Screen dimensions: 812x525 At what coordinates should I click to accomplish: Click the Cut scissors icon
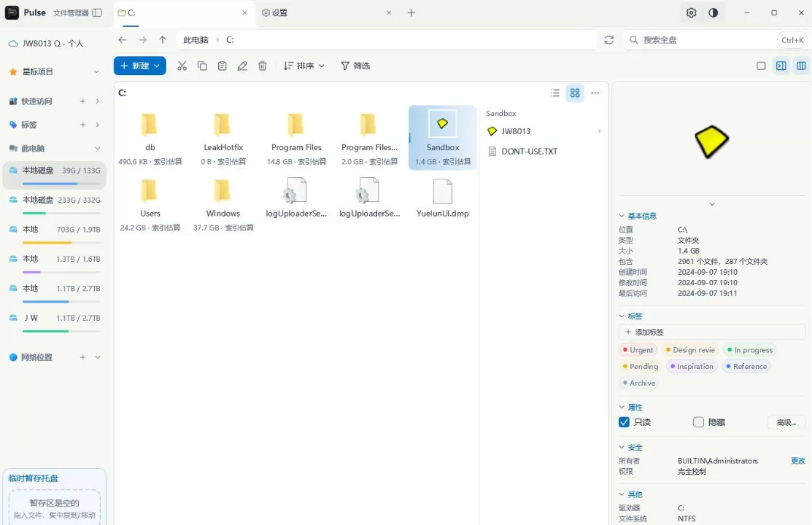tap(182, 66)
